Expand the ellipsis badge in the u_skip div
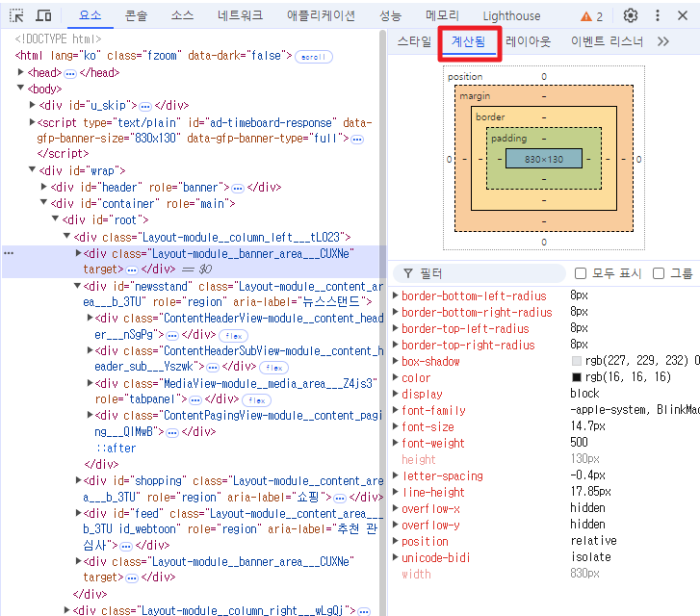Viewport: 700px width, 616px height. pyautogui.click(x=145, y=107)
